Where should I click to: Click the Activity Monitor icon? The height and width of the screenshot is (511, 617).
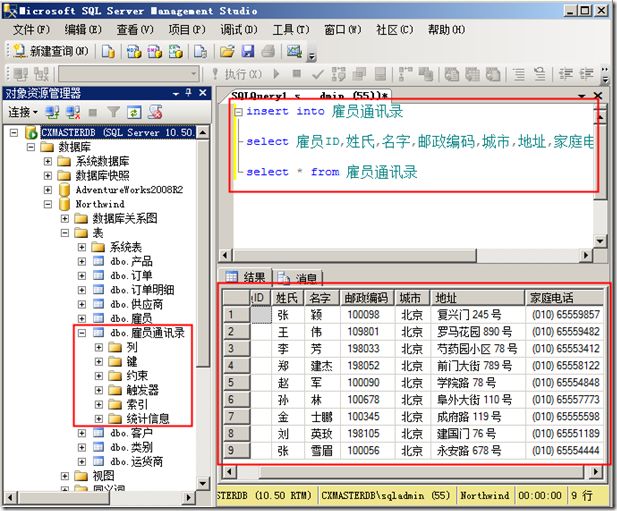pos(294,51)
